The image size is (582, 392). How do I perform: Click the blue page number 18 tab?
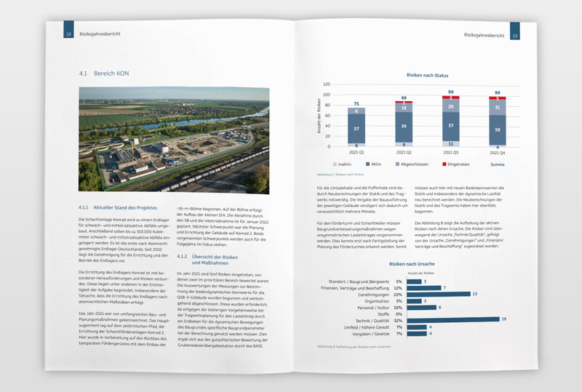point(68,29)
